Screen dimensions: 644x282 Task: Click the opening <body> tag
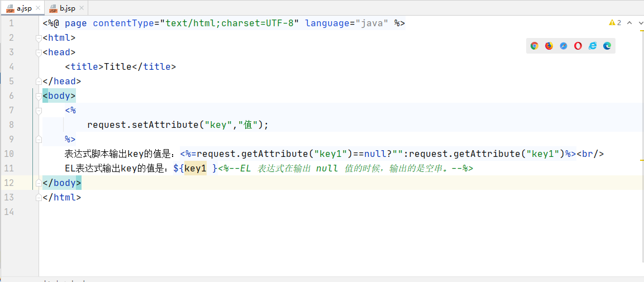click(59, 95)
